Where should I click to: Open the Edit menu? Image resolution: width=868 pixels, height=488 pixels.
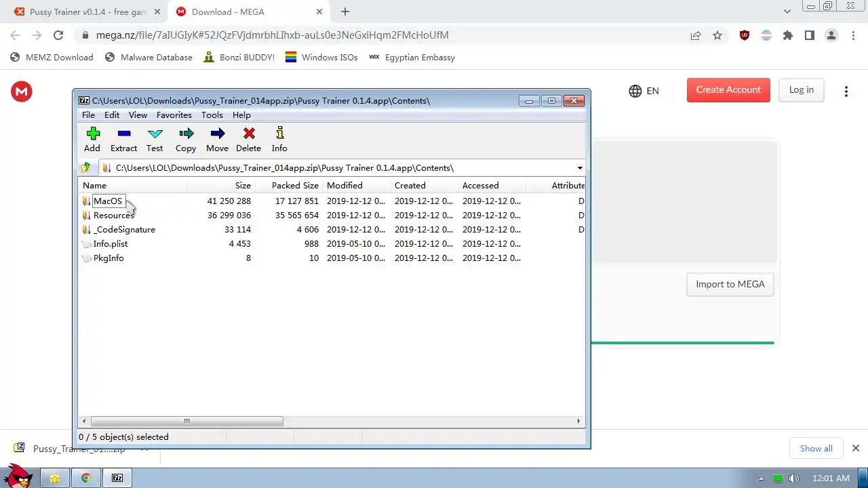(x=112, y=115)
